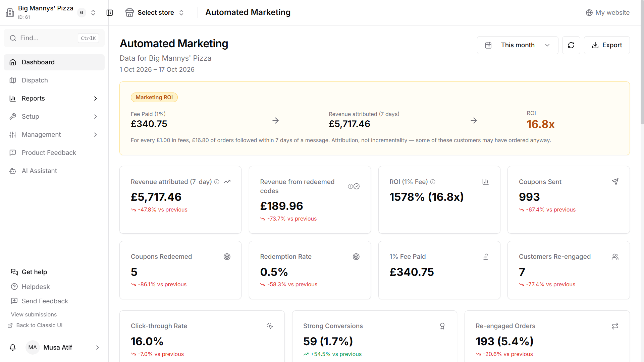Open Musa Atif user menu
Viewport: 644px width, 362px height.
point(63,348)
